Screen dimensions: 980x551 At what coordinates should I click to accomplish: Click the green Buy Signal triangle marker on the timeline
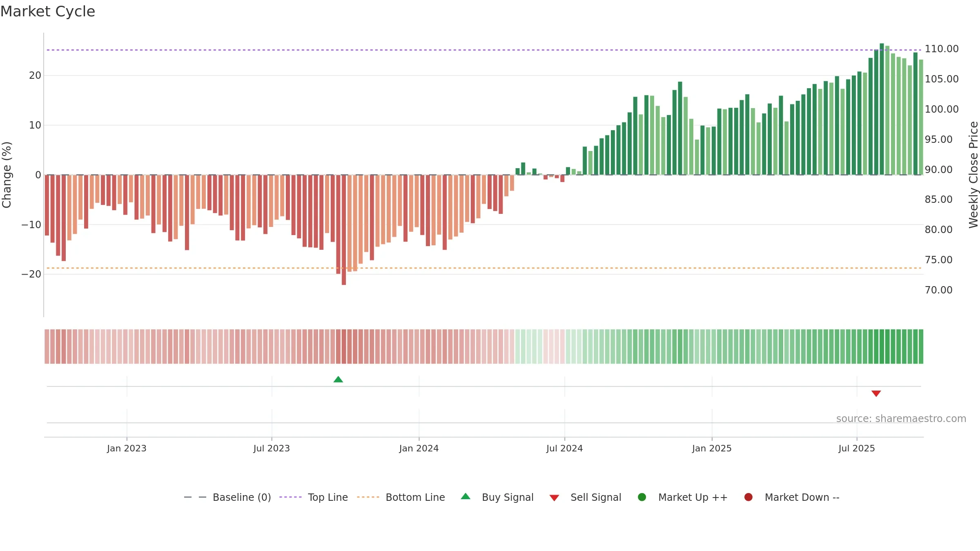[338, 379]
